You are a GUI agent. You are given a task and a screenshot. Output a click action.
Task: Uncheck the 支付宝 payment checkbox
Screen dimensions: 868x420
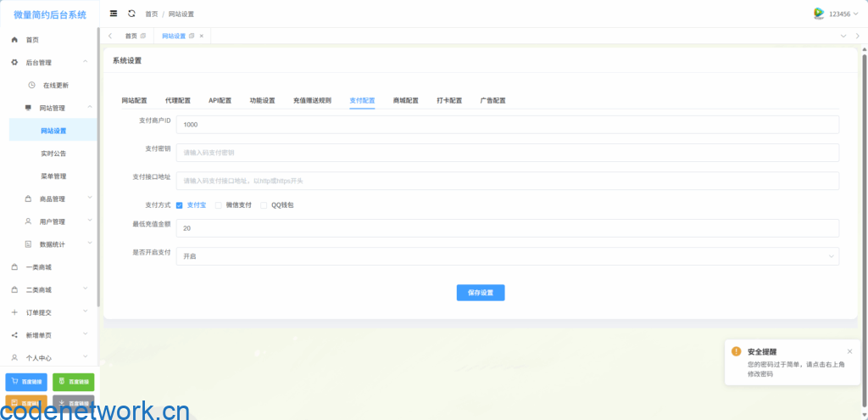pos(180,205)
